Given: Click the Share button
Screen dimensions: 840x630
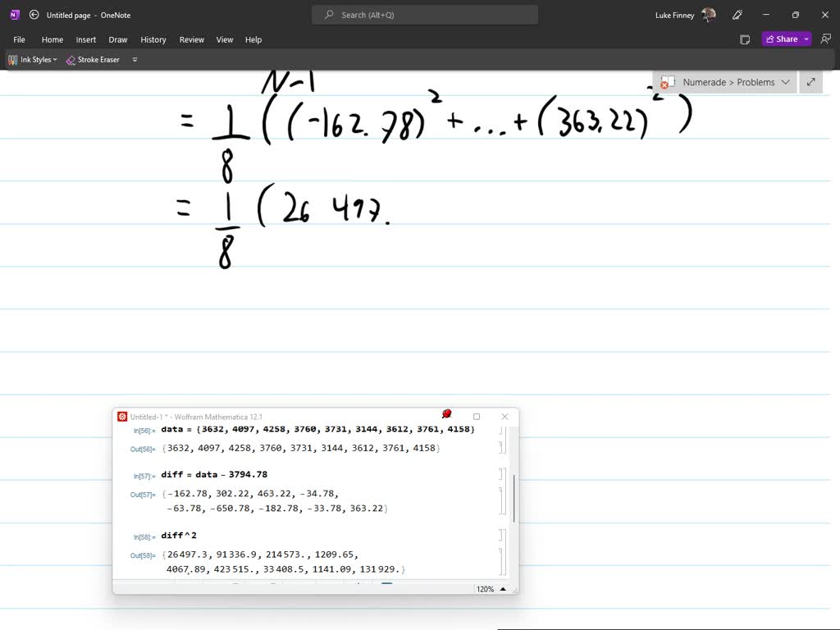Looking at the screenshot, I should (782, 39).
